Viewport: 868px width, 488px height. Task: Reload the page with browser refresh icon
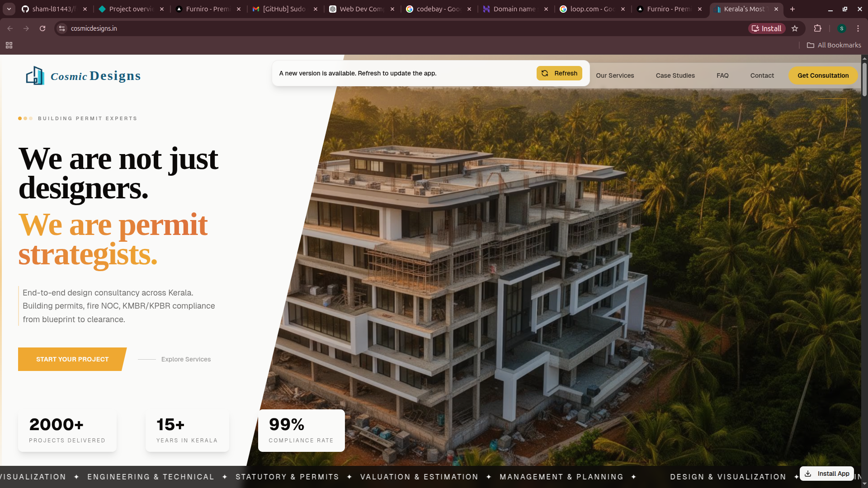(42, 28)
